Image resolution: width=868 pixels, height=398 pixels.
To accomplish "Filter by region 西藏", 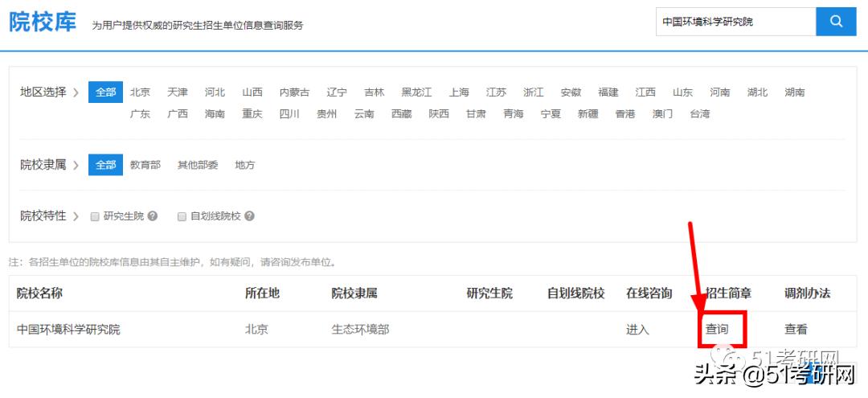I will point(401,113).
